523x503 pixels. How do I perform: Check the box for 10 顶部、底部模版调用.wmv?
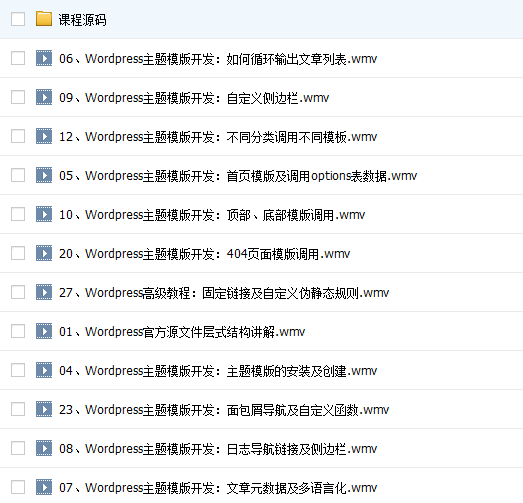tap(18, 214)
